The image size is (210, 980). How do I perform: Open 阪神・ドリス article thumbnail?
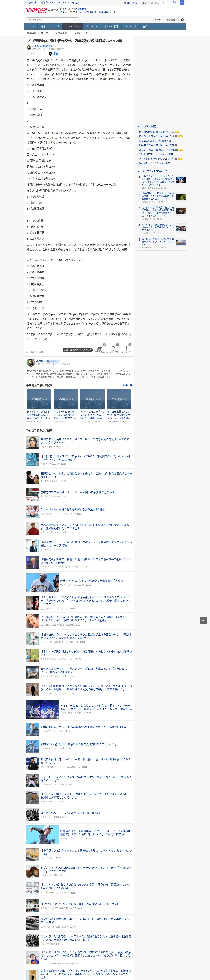[x=42, y=582]
